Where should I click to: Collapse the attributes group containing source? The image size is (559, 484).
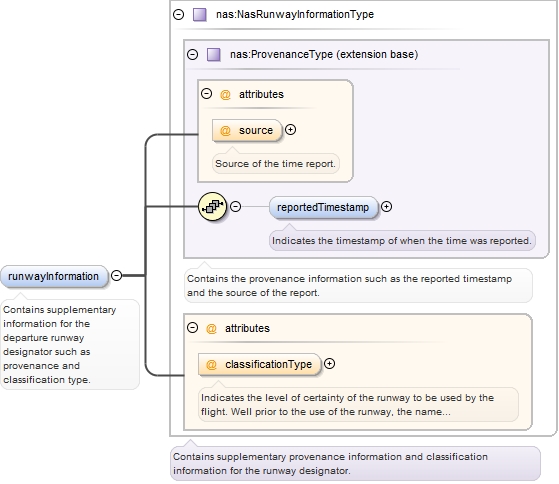[206, 94]
